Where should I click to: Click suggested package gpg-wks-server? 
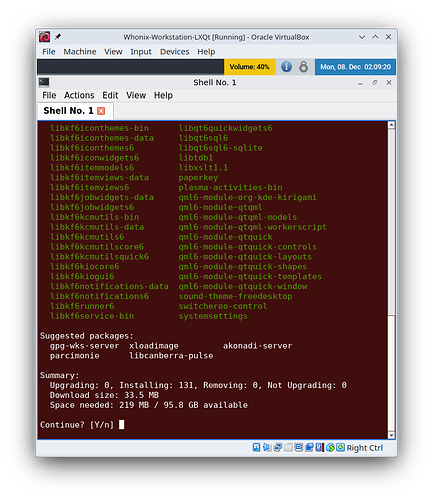coord(84,346)
